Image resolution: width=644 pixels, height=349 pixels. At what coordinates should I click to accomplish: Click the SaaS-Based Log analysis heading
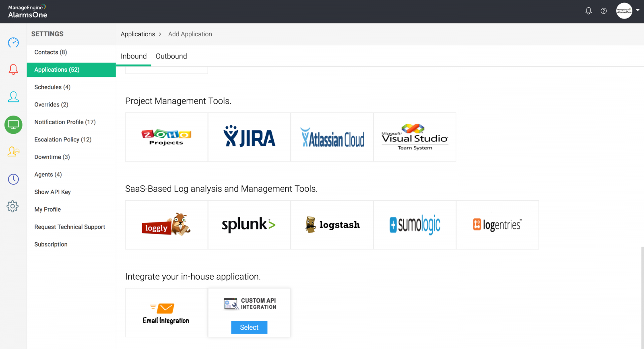click(221, 189)
